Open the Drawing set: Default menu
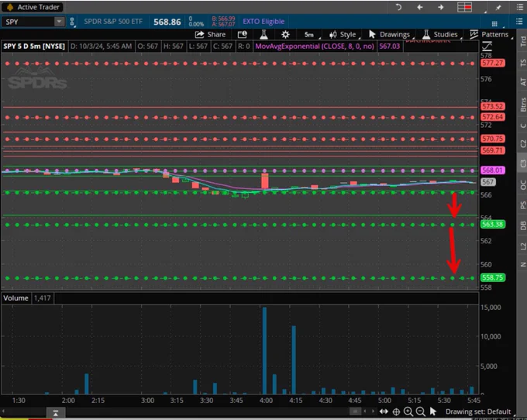Screen dimensions: 527x420 [x=478, y=411]
